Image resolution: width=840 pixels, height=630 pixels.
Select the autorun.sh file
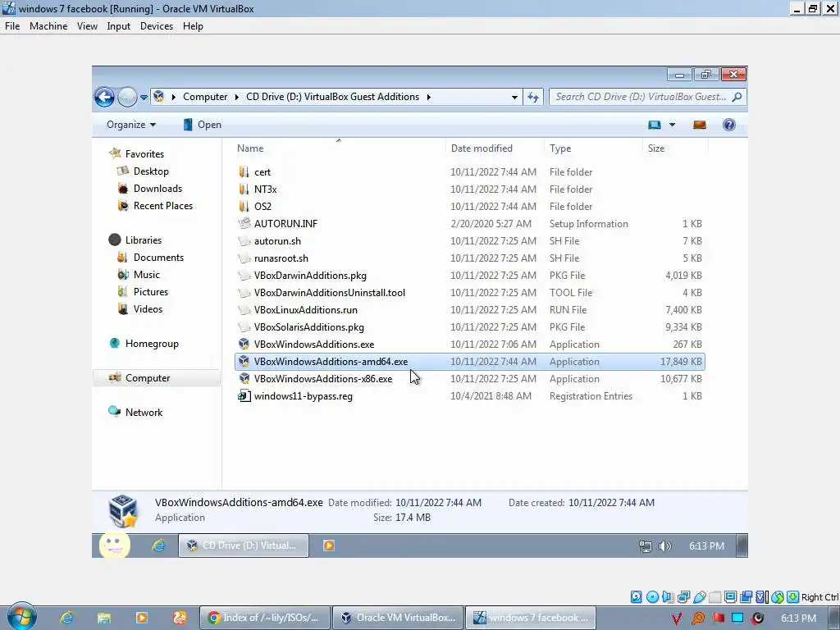tap(277, 241)
